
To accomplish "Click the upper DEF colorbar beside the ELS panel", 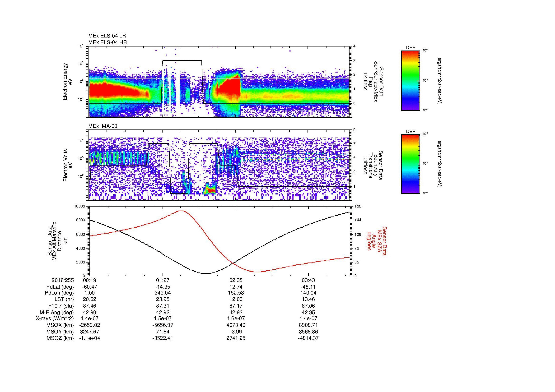I will click(x=410, y=80).
